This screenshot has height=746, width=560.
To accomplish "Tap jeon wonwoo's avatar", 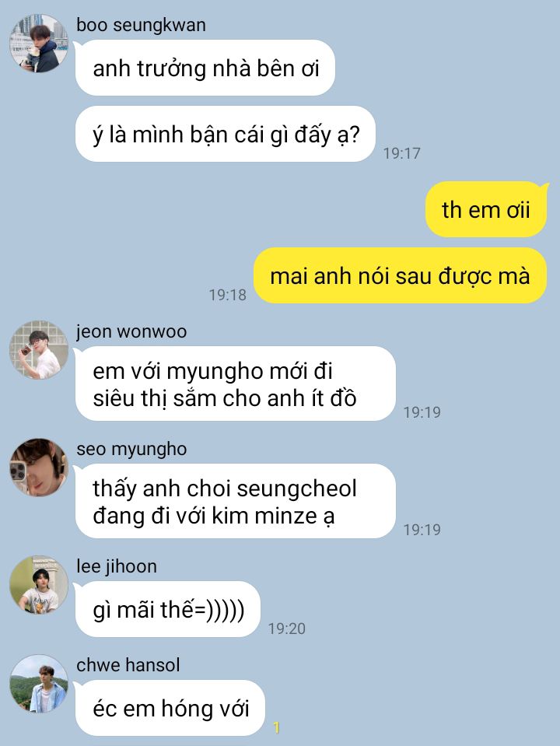I will [x=39, y=350].
